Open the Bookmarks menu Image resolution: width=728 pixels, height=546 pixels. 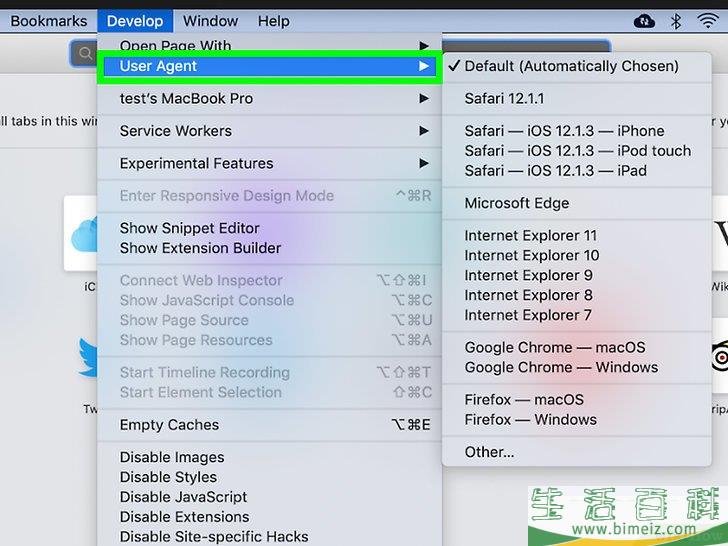48,21
